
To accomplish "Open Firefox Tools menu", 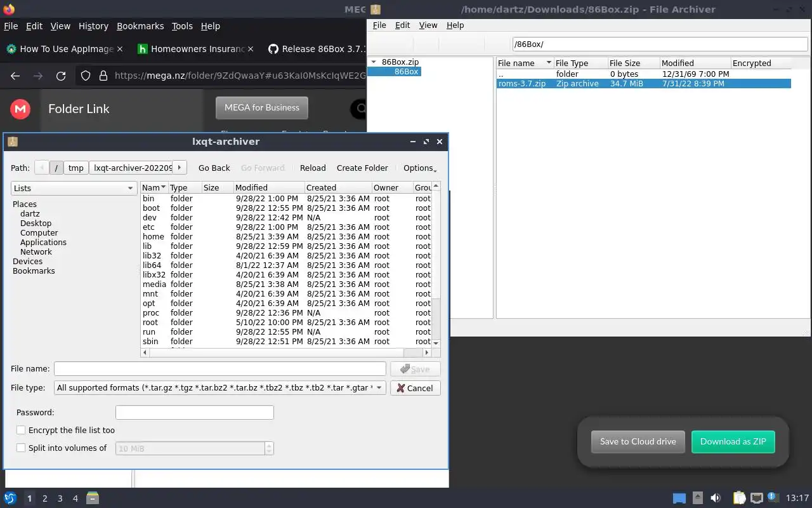I will (x=182, y=26).
